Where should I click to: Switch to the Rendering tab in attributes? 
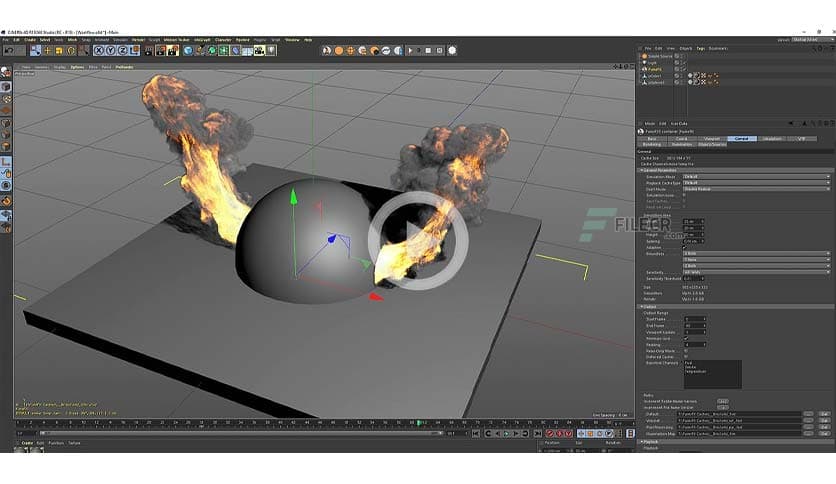[x=652, y=144]
